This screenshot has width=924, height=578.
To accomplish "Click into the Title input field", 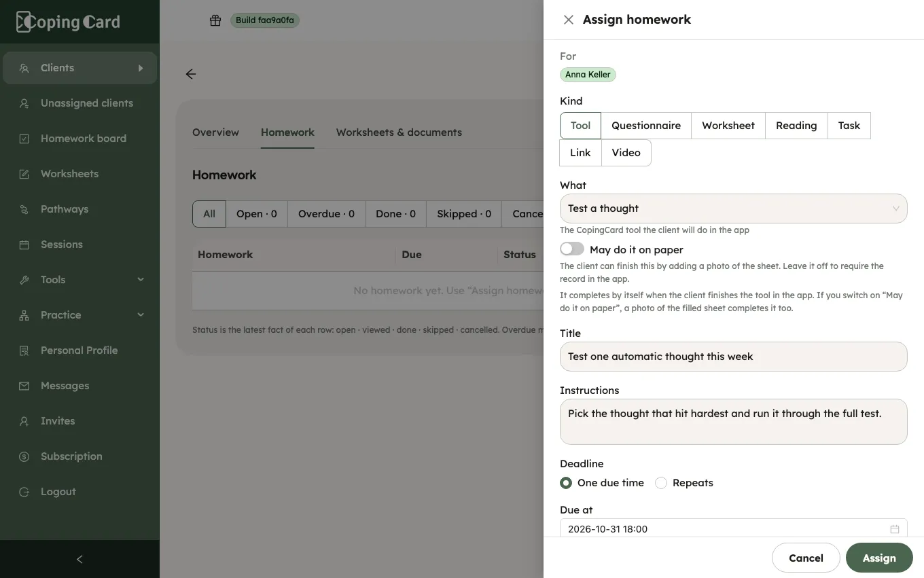I will click(733, 357).
